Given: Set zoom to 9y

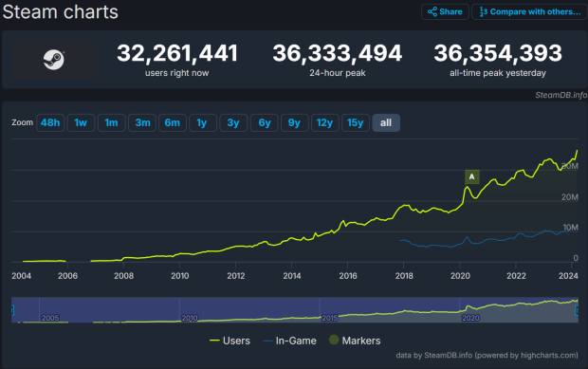Looking at the screenshot, I should point(294,122).
